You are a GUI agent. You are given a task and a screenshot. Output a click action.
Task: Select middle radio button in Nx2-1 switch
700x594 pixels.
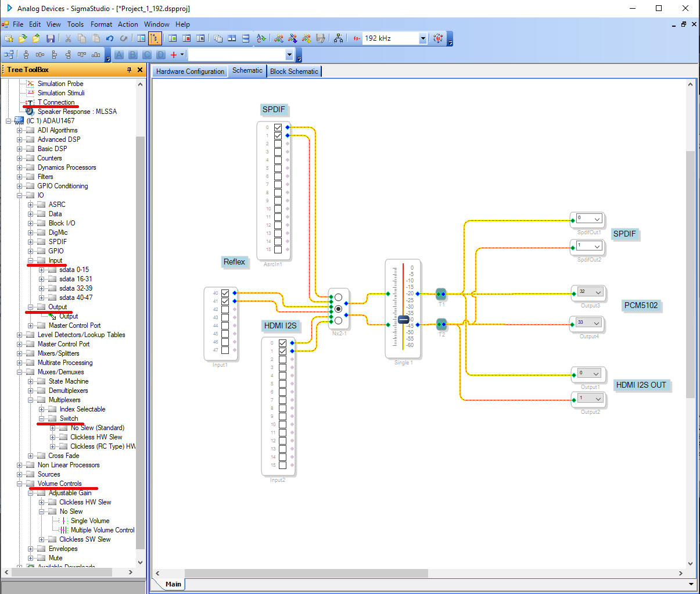(x=338, y=309)
